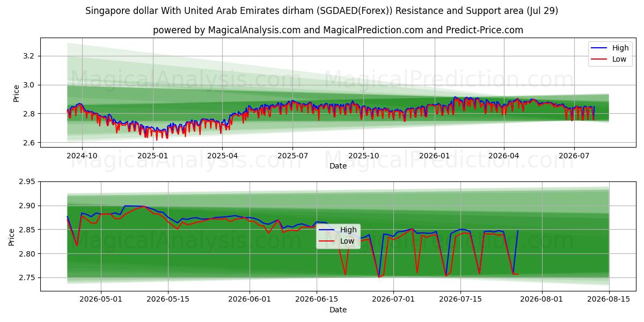Viewport: 644px width, 322px height.
Task: Click the bottom chart 'Date' axis label
Action: click(338, 310)
